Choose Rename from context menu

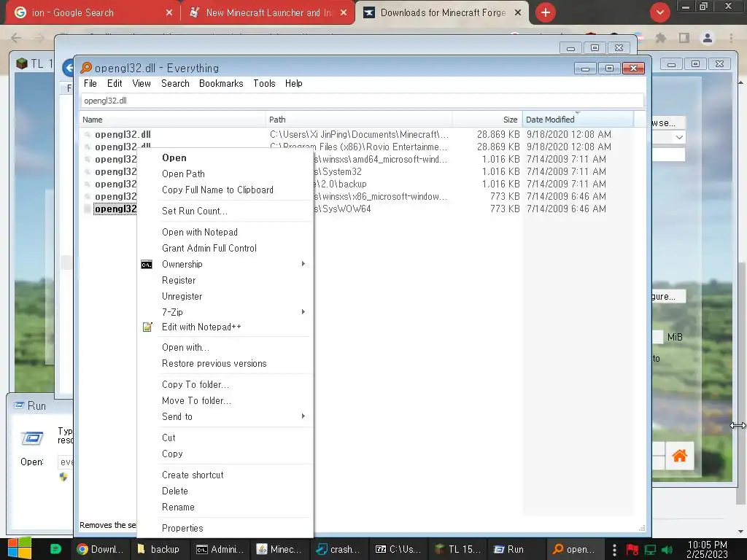178,507
